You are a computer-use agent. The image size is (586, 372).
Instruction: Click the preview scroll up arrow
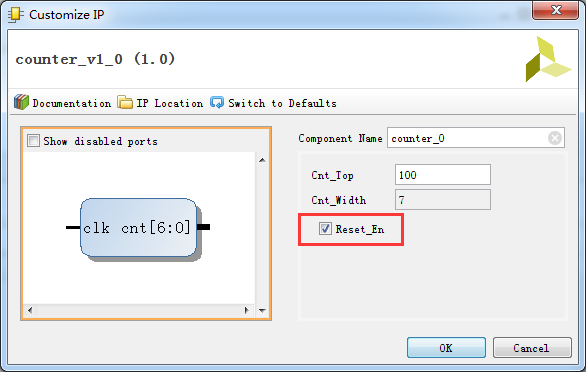point(262,160)
